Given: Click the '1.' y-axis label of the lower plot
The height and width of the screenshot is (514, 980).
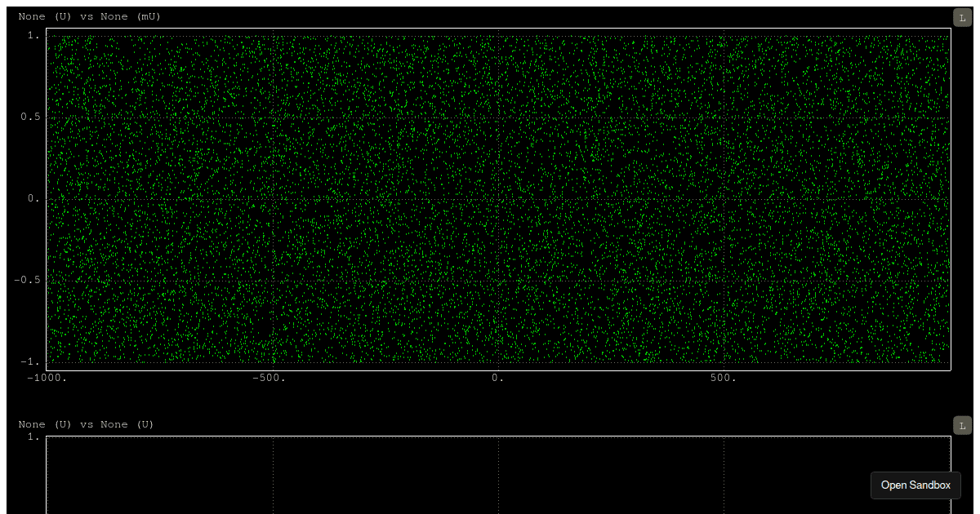Looking at the screenshot, I should coord(33,436).
